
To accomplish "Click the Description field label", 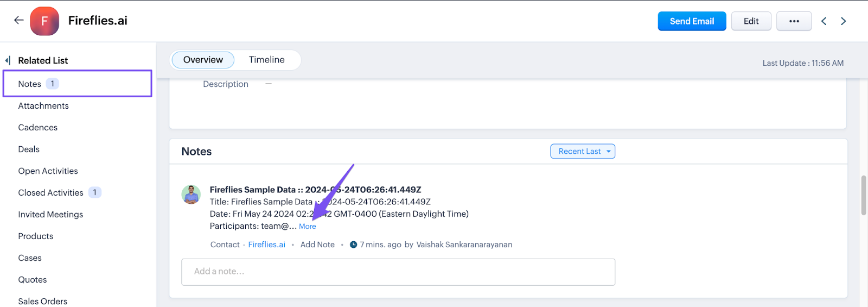I will click(226, 84).
